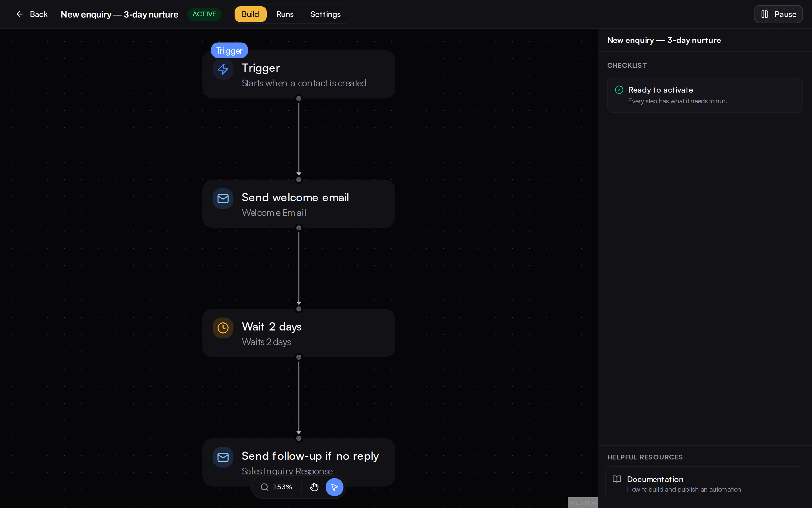Click the blue Trigger tag label
This screenshot has width=812, height=508.
click(x=229, y=51)
